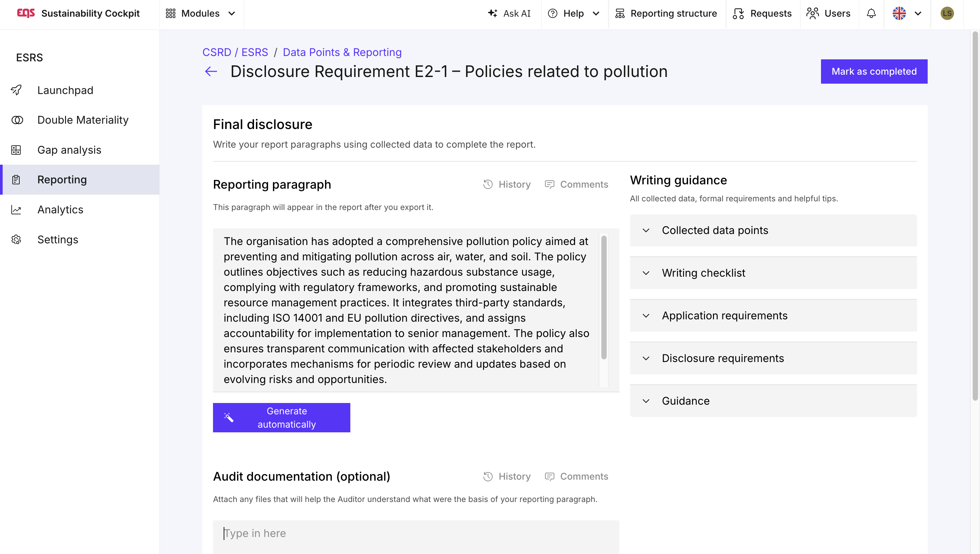Click the Help question mark icon
Viewport: 980px width, 554px height.
pos(552,13)
